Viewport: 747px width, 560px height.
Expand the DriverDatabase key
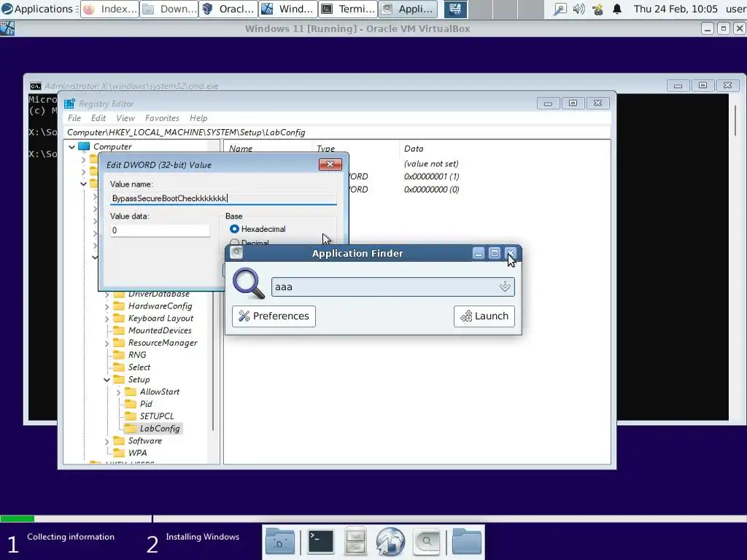tap(107, 295)
